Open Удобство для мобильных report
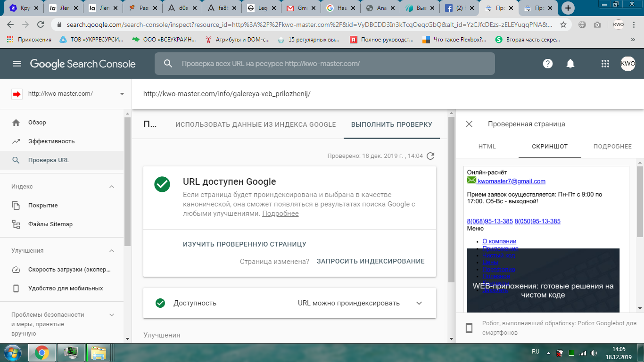The image size is (644, 362). point(62,288)
